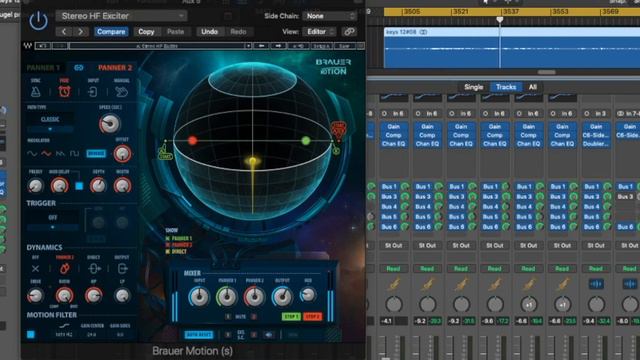Click the Mixer Input knob
640x360 pixels.
tap(199, 297)
